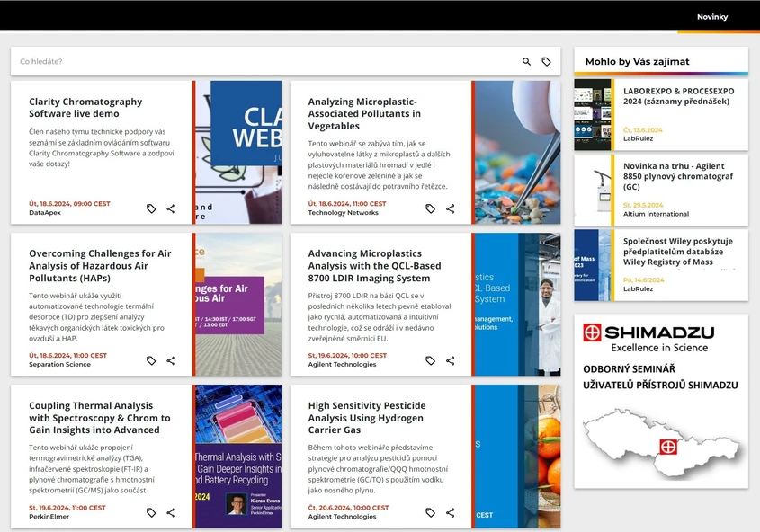The image size is (760, 532).
Task: Click the tag icon on the 8700 LDIR Imaging card
Action: coord(430,360)
